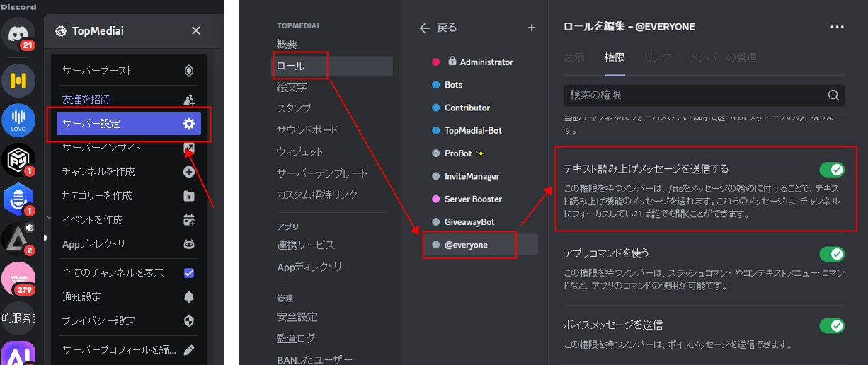
Task: Click the server settings gear icon
Action: click(x=188, y=124)
